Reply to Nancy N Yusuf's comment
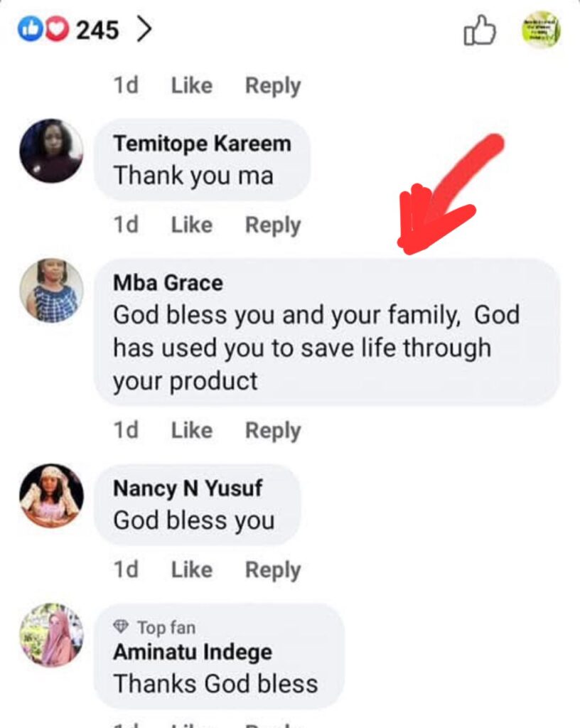The height and width of the screenshot is (728, 580). [x=273, y=569]
